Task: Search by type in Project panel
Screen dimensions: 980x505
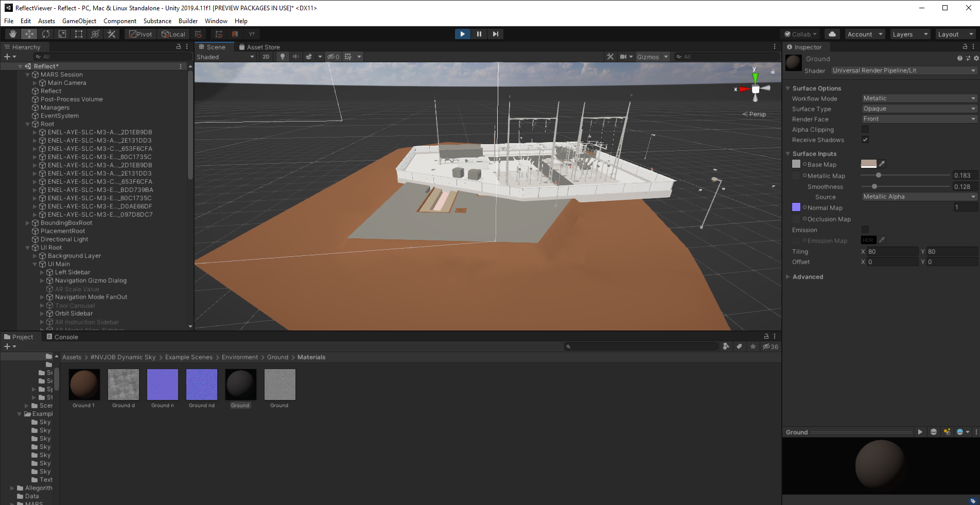Action: coord(726,346)
